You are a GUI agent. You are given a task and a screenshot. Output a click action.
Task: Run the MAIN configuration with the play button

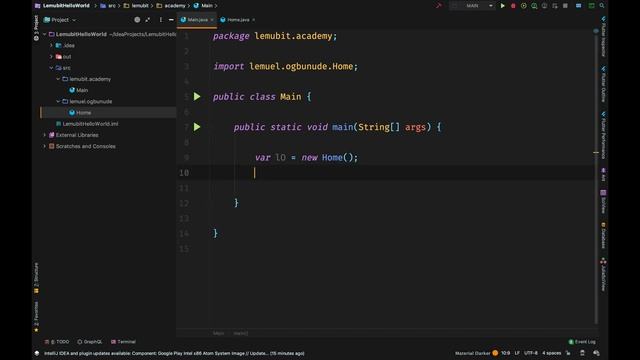pos(502,6)
